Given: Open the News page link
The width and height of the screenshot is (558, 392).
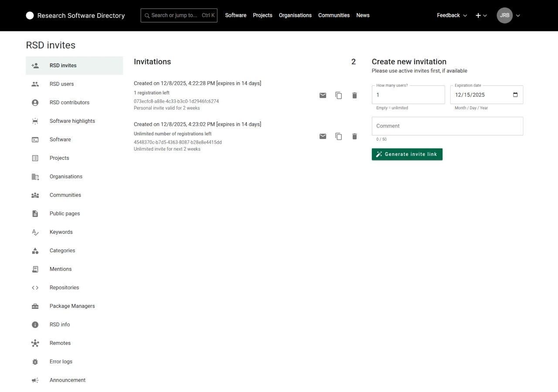Looking at the screenshot, I should click(363, 15).
